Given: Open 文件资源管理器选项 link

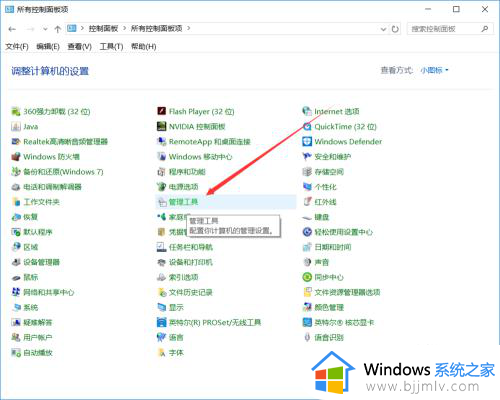Looking at the screenshot, I should coord(347,292).
